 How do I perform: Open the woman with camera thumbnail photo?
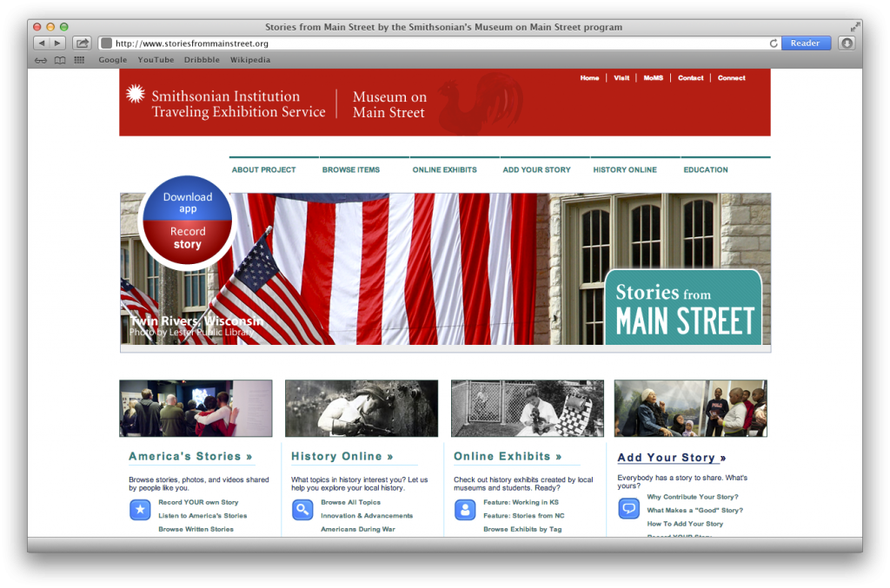528,408
